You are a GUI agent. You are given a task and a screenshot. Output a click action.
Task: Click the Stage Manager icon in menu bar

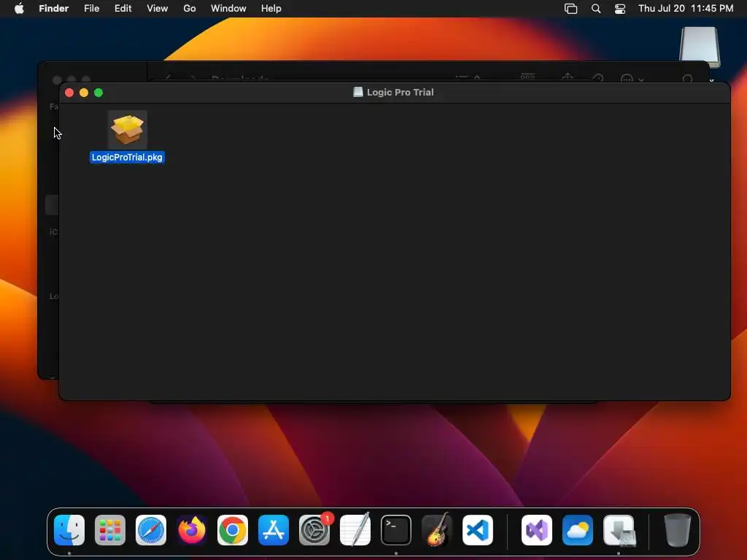(x=570, y=9)
